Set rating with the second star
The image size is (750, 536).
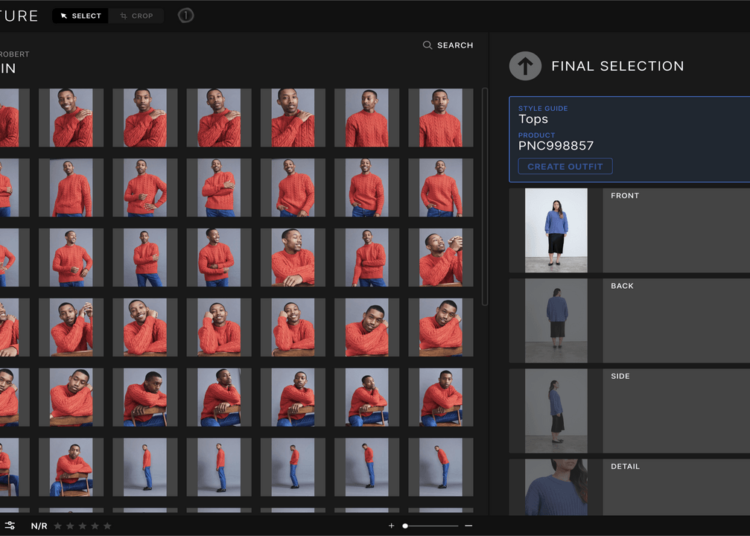(x=70, y=526)
